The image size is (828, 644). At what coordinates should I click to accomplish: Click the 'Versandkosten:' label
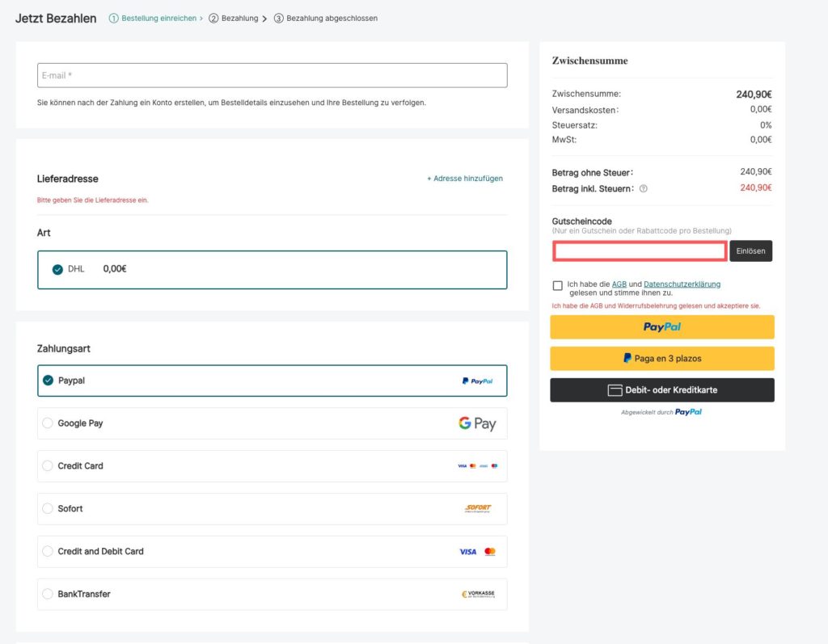(585, 111)
